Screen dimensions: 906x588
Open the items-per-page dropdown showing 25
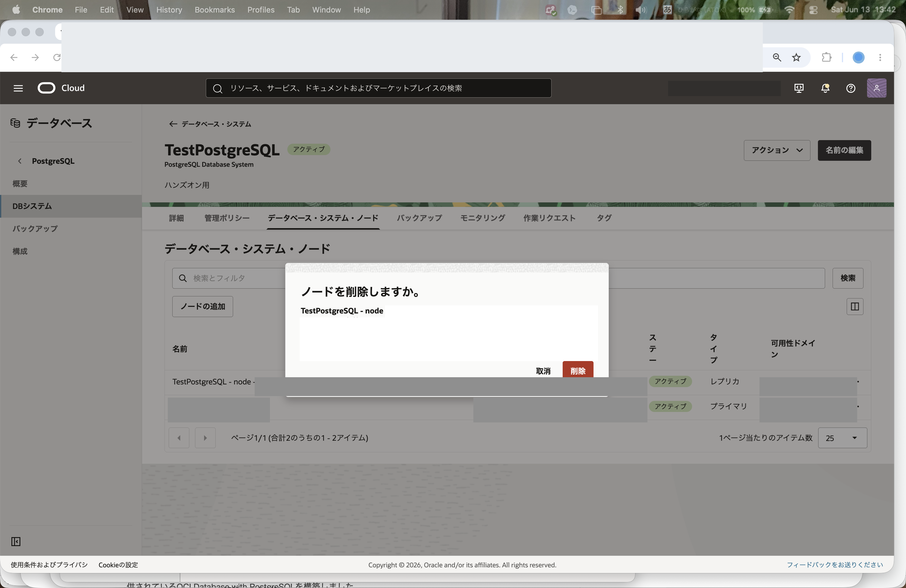click(x=842, y=438)
